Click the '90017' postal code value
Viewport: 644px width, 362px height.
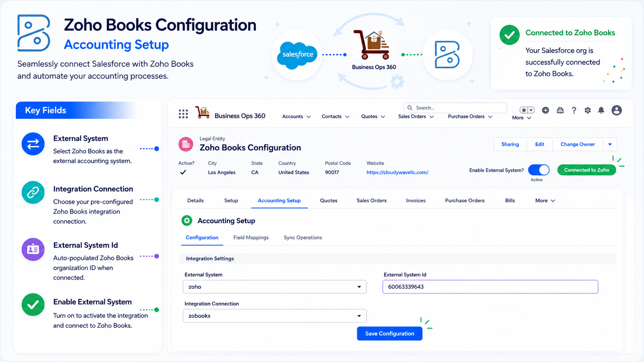332,172
